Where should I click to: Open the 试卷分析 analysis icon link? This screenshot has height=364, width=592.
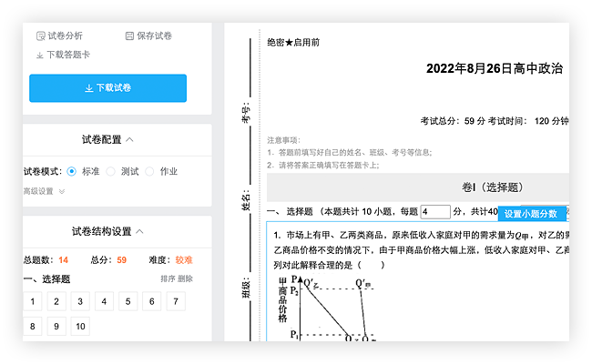41,35
